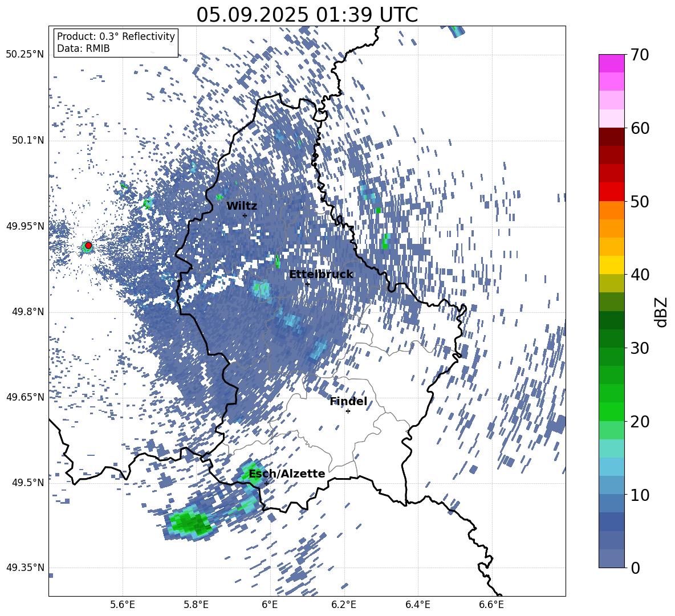Click the 49.95°N latitude label

click(25, 226)
